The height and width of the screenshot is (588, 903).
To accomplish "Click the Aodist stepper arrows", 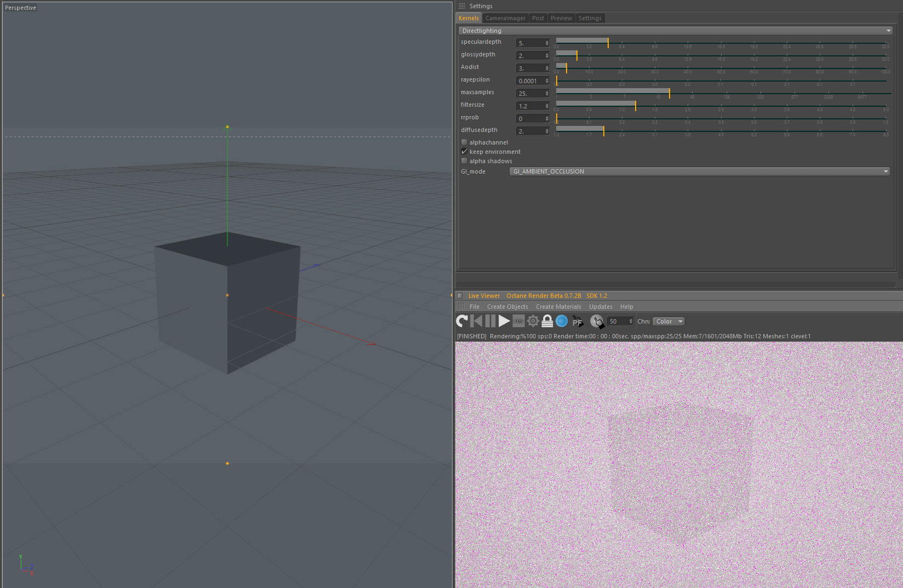I will [547, 68].
